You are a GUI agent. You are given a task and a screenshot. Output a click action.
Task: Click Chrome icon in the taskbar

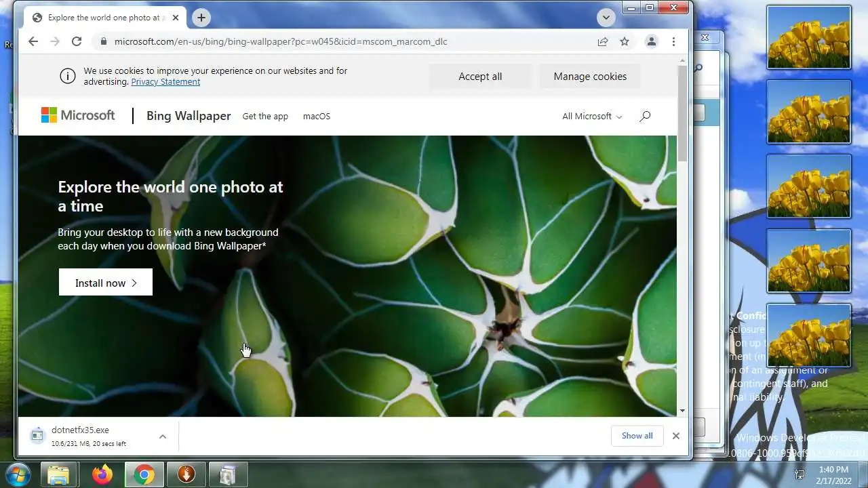[x=144, y=475]
